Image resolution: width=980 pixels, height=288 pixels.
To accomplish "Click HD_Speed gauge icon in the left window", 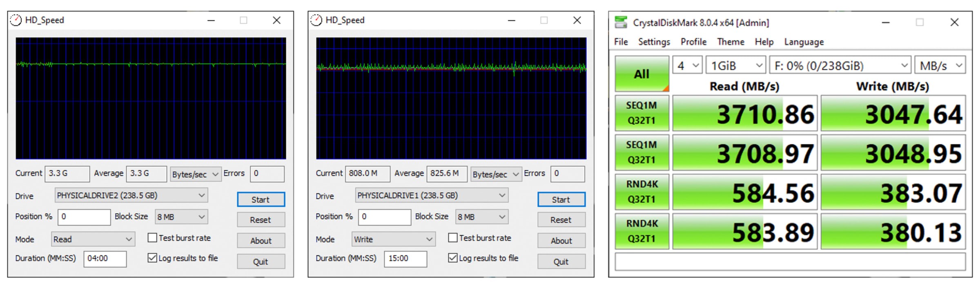I will [x=16, y=20].
